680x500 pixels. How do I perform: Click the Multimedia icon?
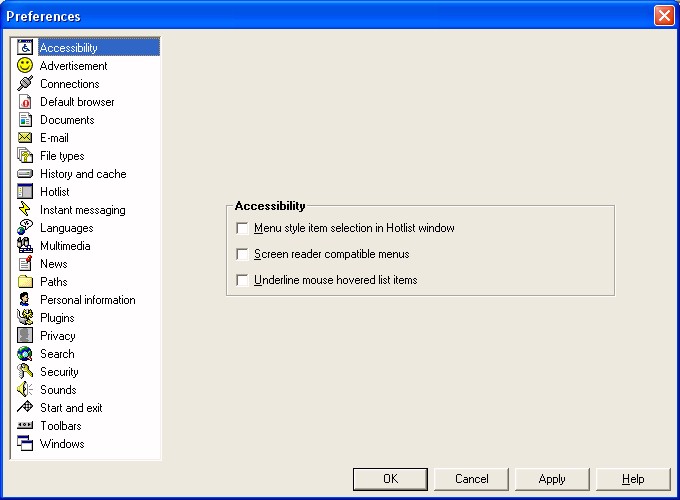[25, 245]
